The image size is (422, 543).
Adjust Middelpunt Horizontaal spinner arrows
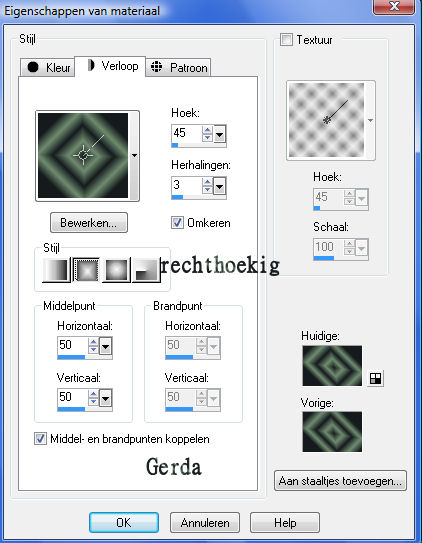point(93,346)
